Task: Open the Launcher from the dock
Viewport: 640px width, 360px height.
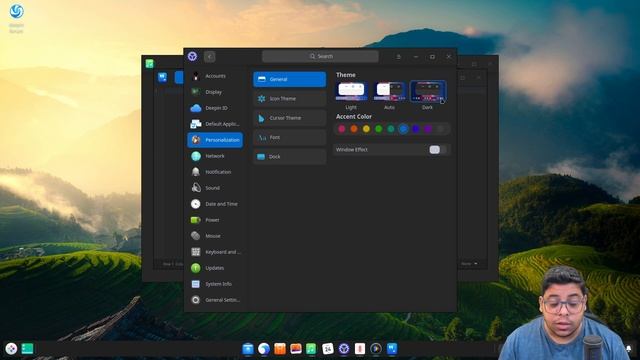Action: pyautogui.click(x=11, y=349)
